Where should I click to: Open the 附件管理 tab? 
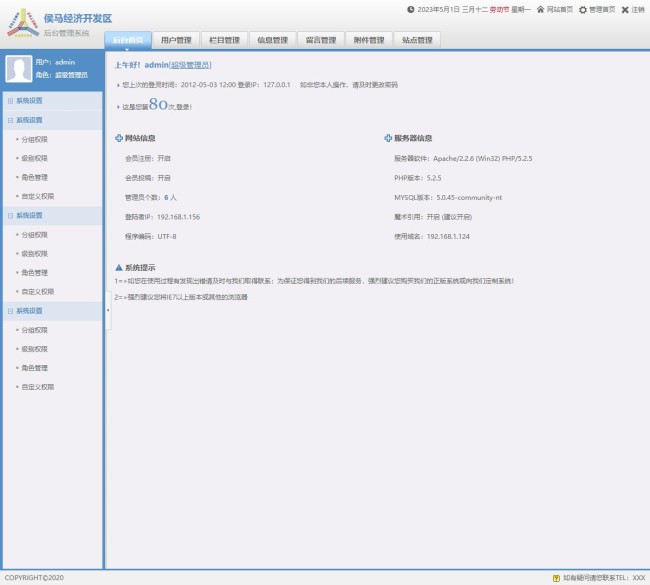[x=369, y=40]
